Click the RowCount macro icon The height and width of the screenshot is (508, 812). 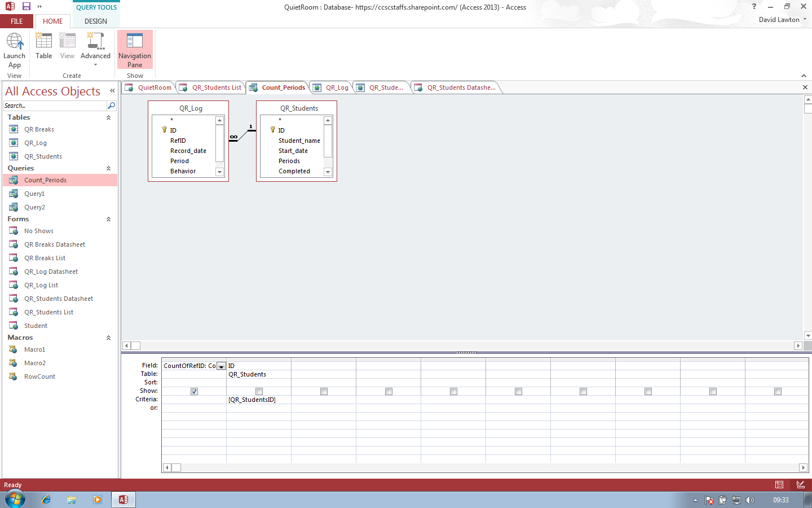14,376
